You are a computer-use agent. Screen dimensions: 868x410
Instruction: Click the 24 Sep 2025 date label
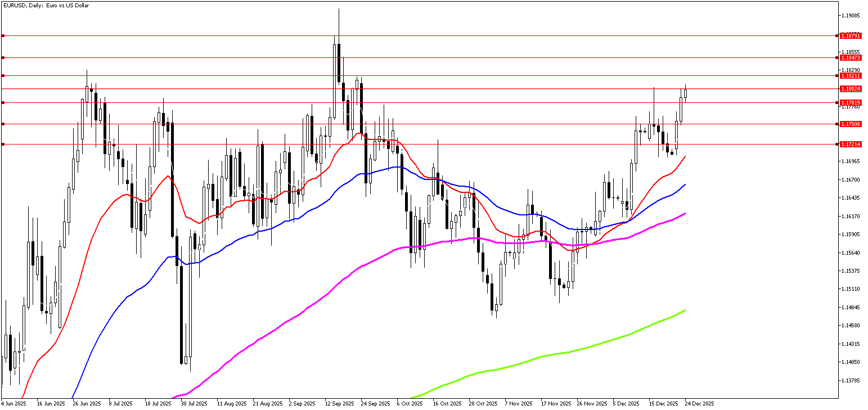(x=375, y=404)
